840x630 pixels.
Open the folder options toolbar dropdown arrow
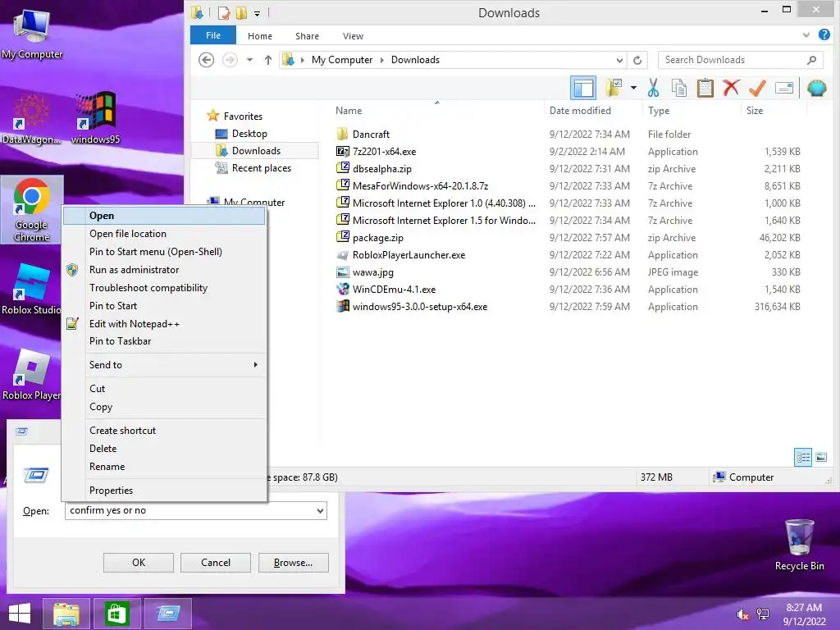point(633,88)
